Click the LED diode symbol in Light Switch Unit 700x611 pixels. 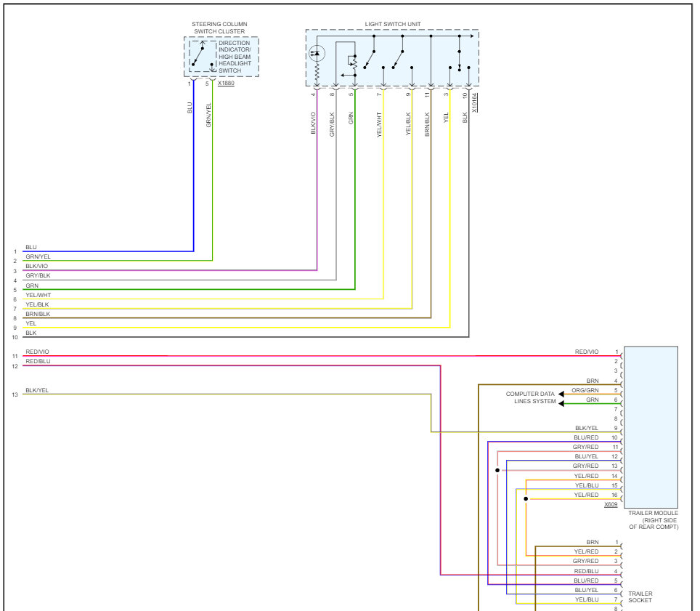tap(317, 54)
